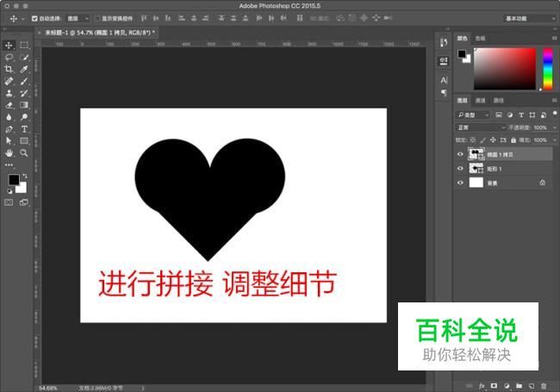Screen dimensions: 560x392
Task: Hide the top ellipse copy layer
Action: (460, 154)
